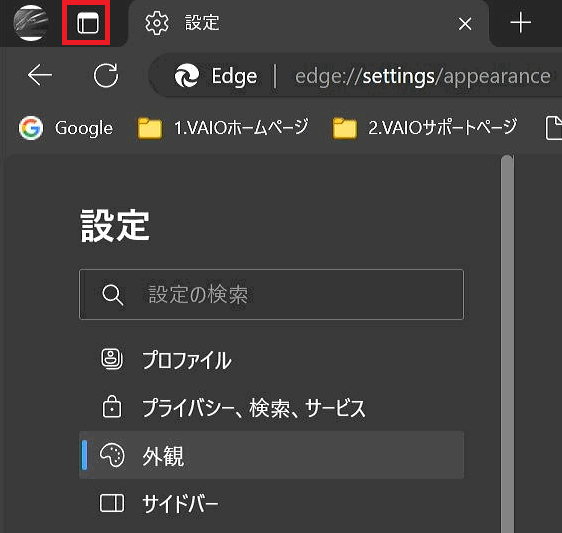Image resolution: width=562 pixels, height=533 pixels.
Task: Click the Edge logo in the address bar
Action: (x=187, y=76)
